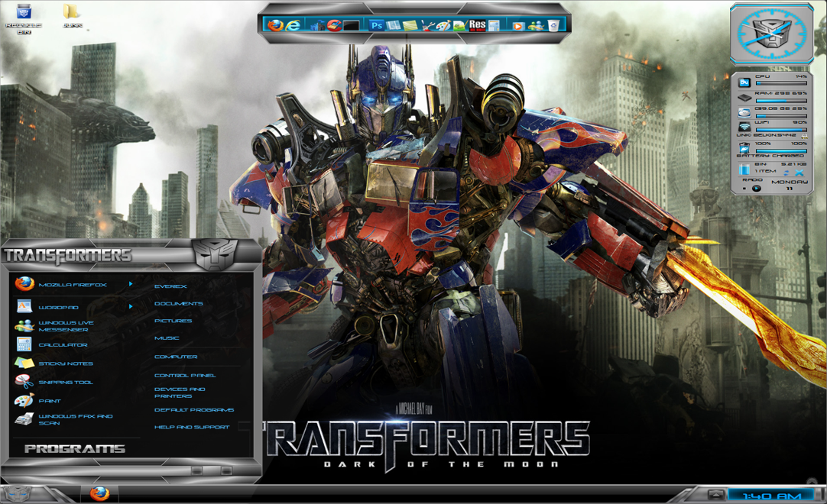
Task: Open the calculator icon in dock
Action: (495, 26)
